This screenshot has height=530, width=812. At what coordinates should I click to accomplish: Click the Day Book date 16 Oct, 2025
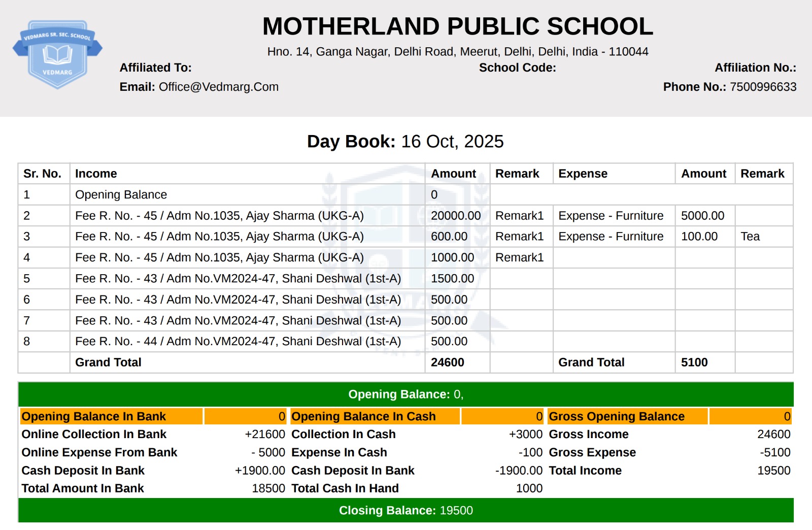[x=451, y=142]
